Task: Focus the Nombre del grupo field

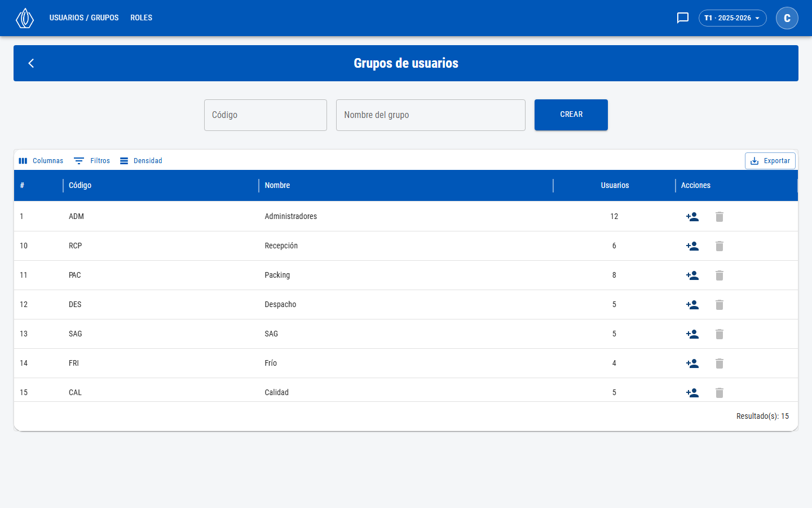Action: pyautogui.click(x=431, y=115)
